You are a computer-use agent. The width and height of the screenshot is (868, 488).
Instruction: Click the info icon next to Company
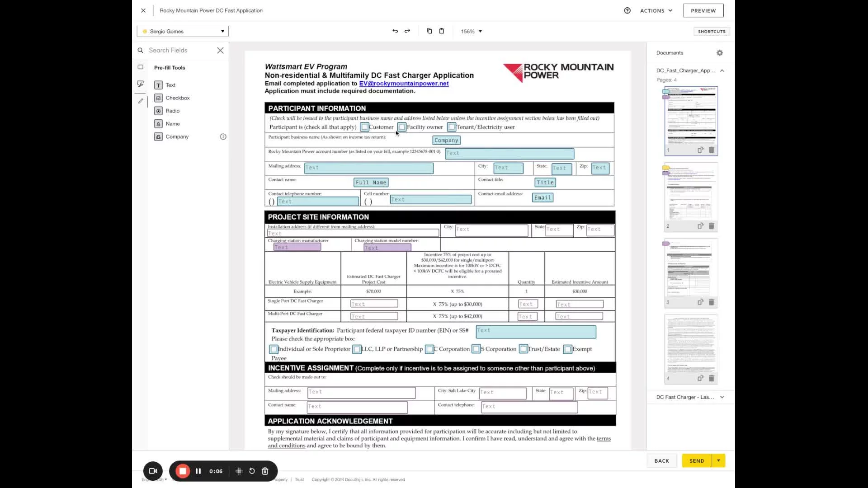[x=223, y=136]
